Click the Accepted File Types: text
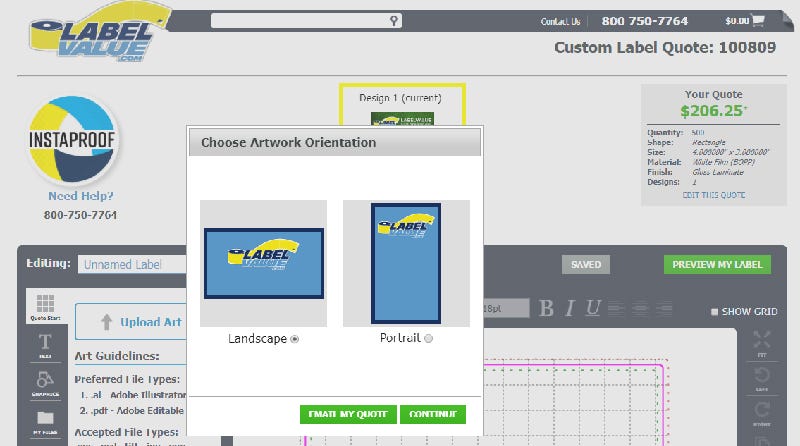 (x=127, y=432)
